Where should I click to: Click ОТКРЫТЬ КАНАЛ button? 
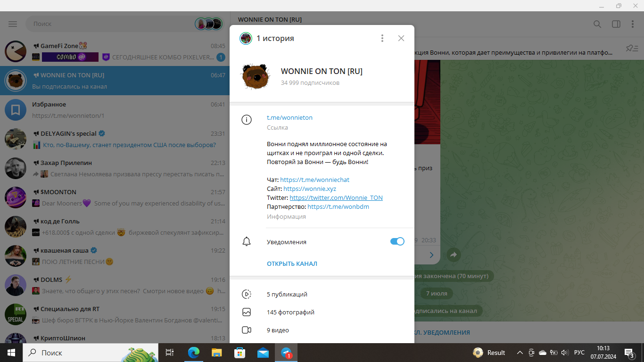pyautogui.click(x=292, y=263)
